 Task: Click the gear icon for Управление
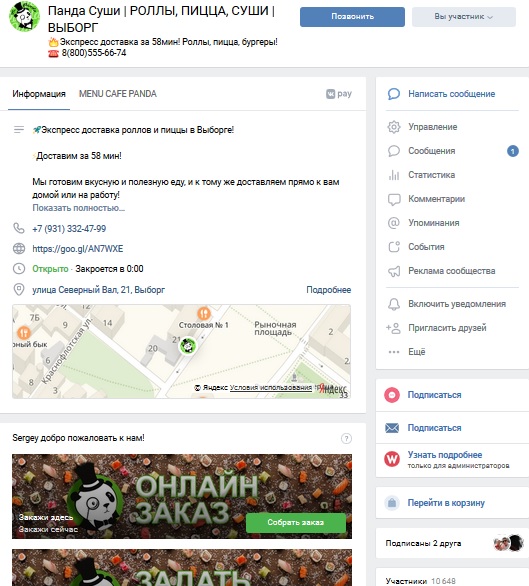(x=394, y=127)
